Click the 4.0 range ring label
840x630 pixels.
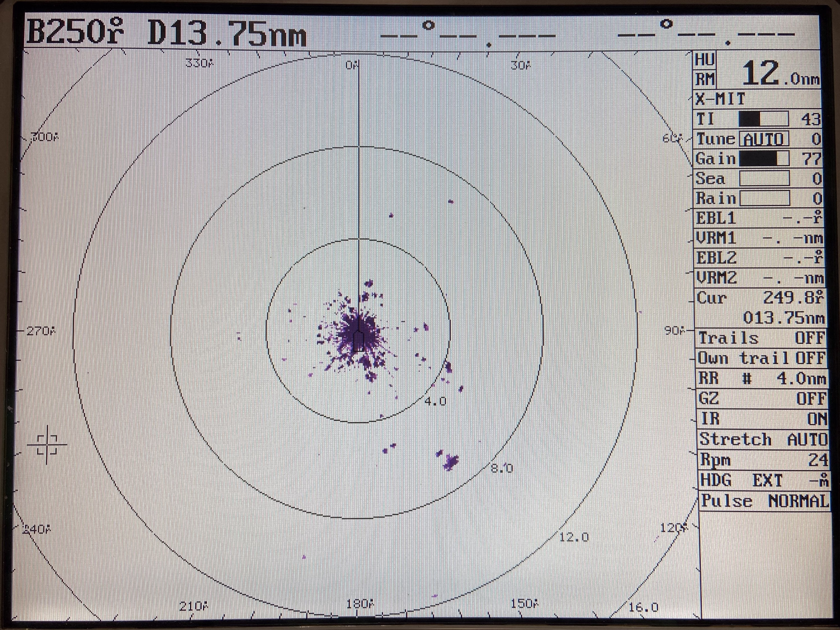436,401
